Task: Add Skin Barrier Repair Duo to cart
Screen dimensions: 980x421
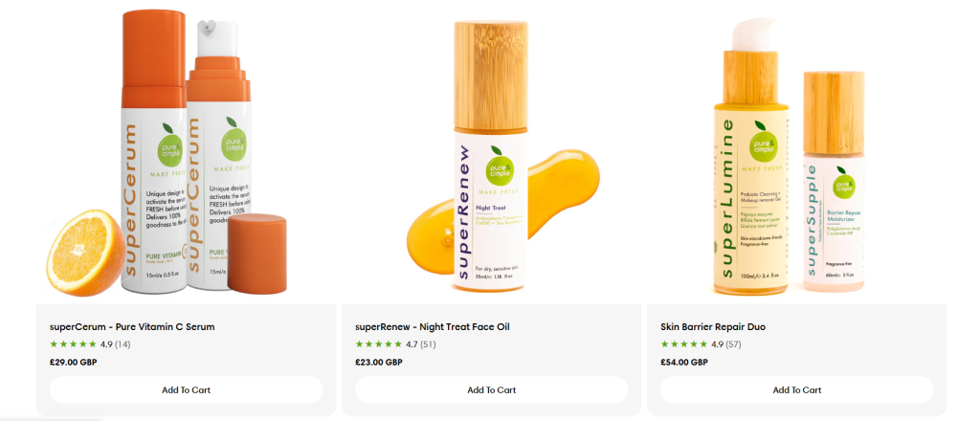Action: point(797,389)
